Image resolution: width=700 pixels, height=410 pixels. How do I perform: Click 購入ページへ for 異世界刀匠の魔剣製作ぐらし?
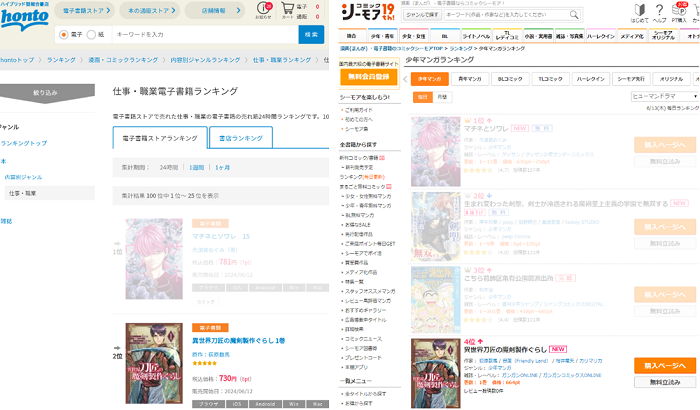665,365
